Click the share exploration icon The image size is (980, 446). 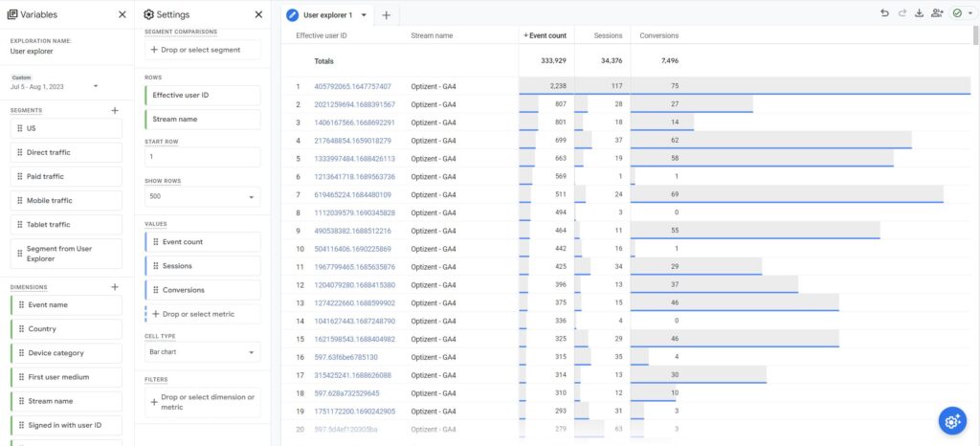937,13
